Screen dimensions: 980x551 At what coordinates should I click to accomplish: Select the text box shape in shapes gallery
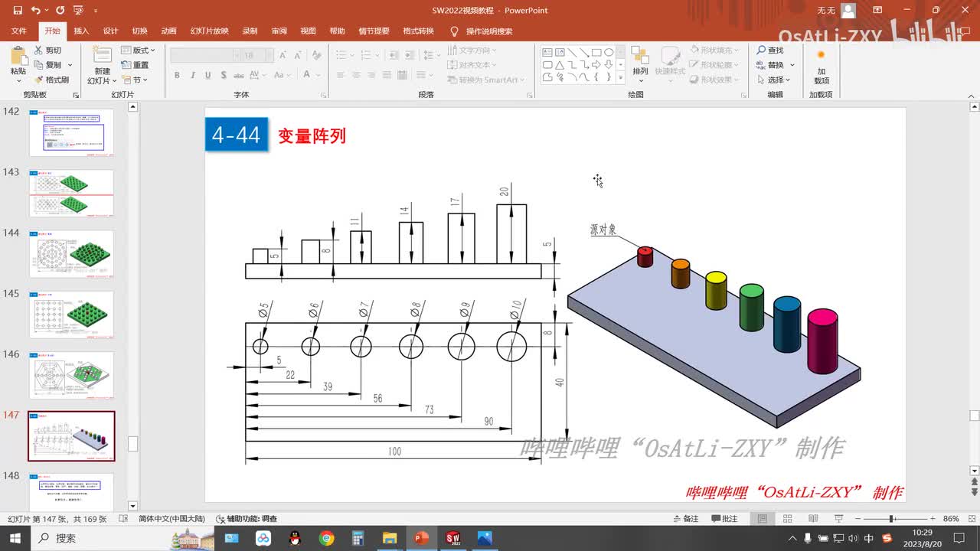[548, 53]
